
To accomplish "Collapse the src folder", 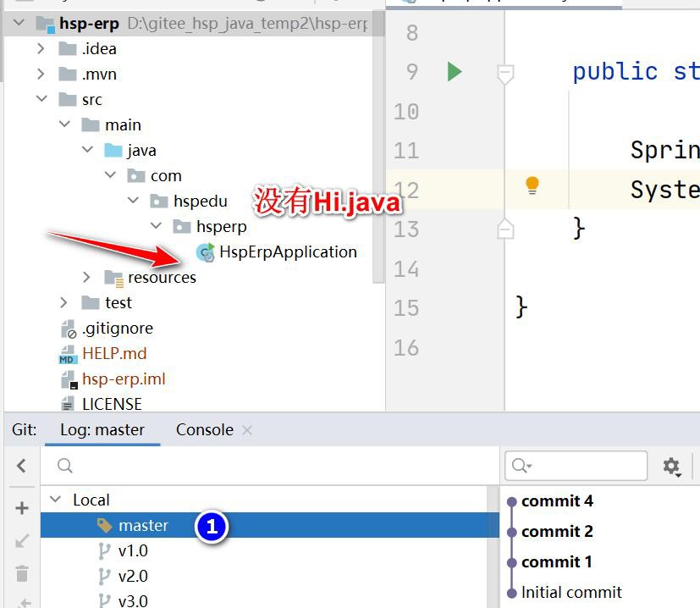I will pyautogui.click(x=41, y=99).
